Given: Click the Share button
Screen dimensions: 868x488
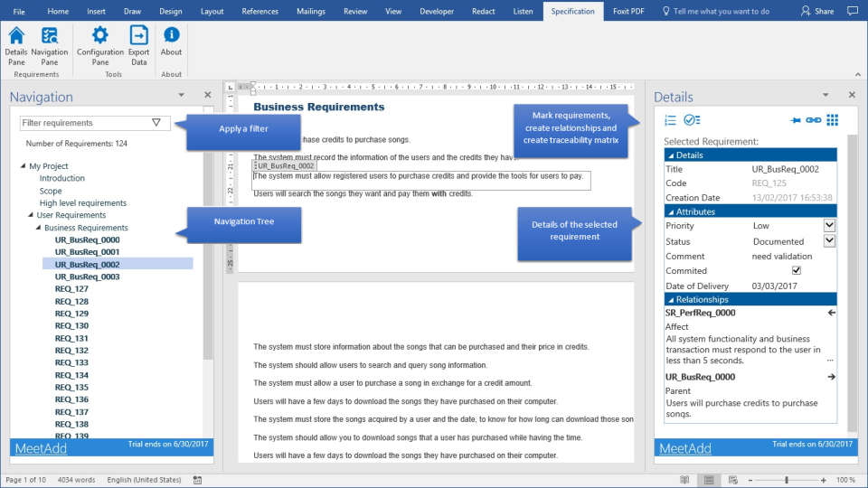Looking at the screenshot, I should 817,11.
